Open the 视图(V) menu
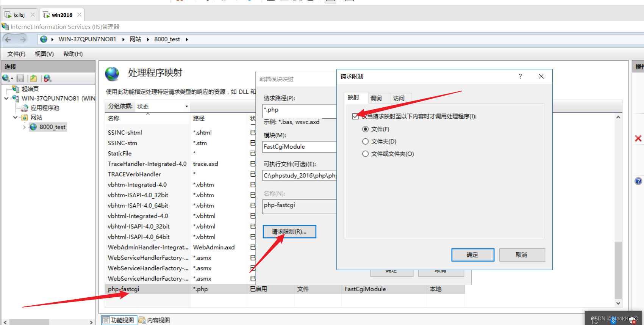Image resolution: width=644 pixels, height=325 pixels. point(44,54)
